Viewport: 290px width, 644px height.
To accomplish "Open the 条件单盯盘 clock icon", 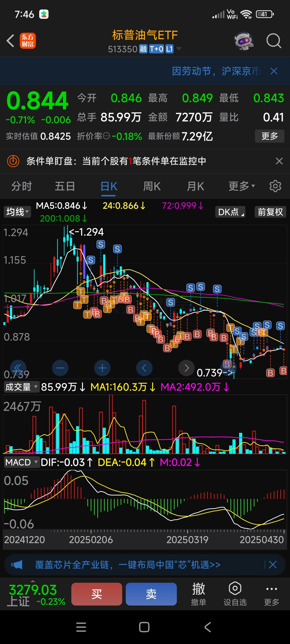I will [13, 161].
